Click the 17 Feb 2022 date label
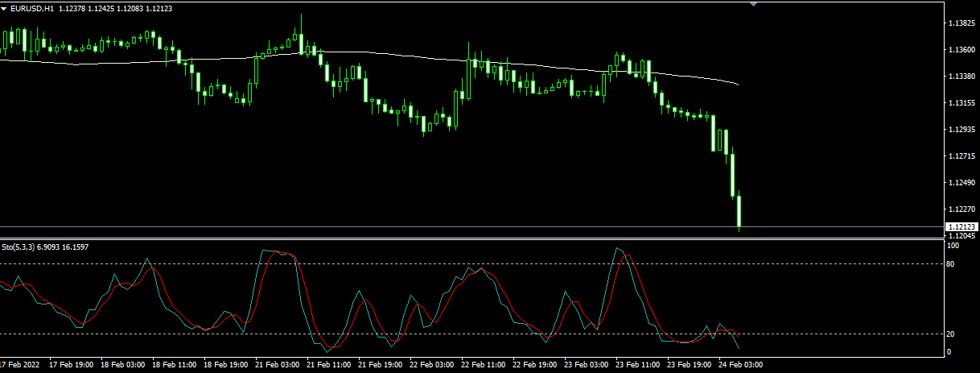The image size is (980, 373). coord(20,364)
